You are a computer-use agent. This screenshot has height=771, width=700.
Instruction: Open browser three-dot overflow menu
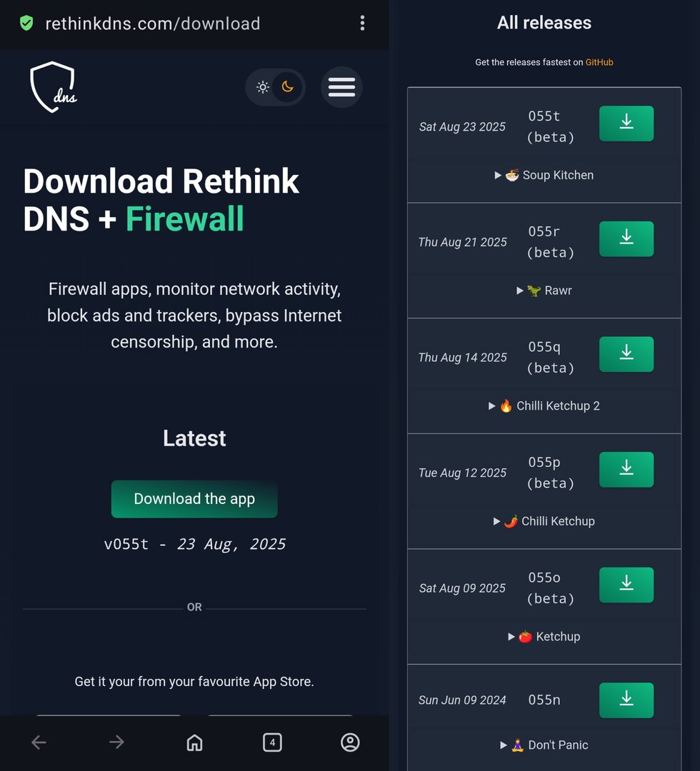pyautogui.click(x=362, y=24)
